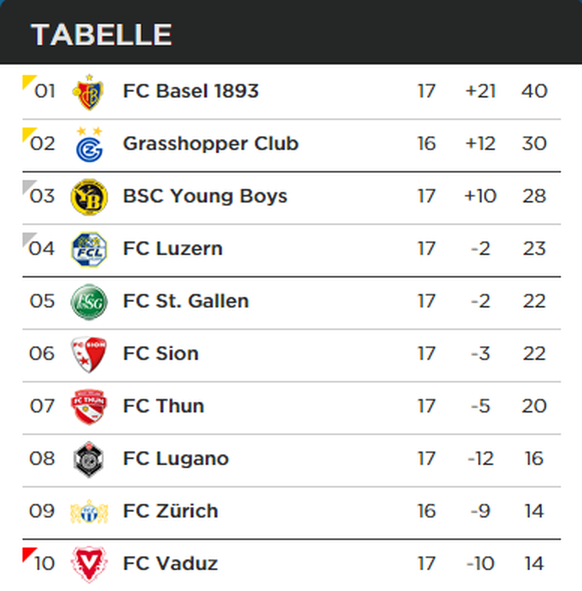Select the BSC Young Boys name

pyautogui.click(x=205, y=196)
